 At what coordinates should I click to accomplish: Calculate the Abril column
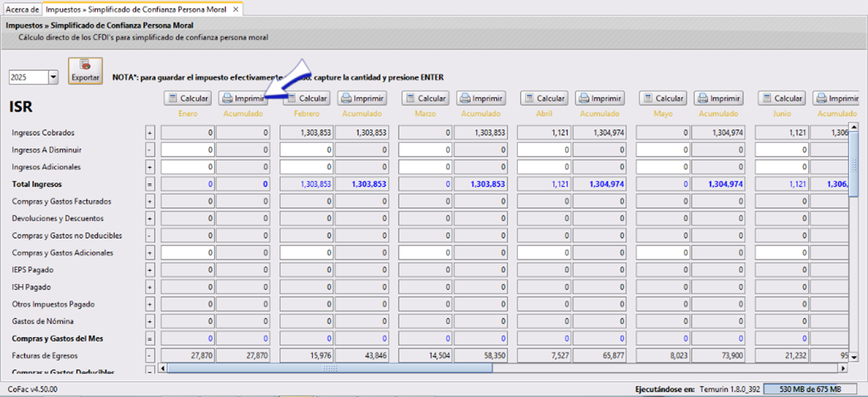coord(544,98)
